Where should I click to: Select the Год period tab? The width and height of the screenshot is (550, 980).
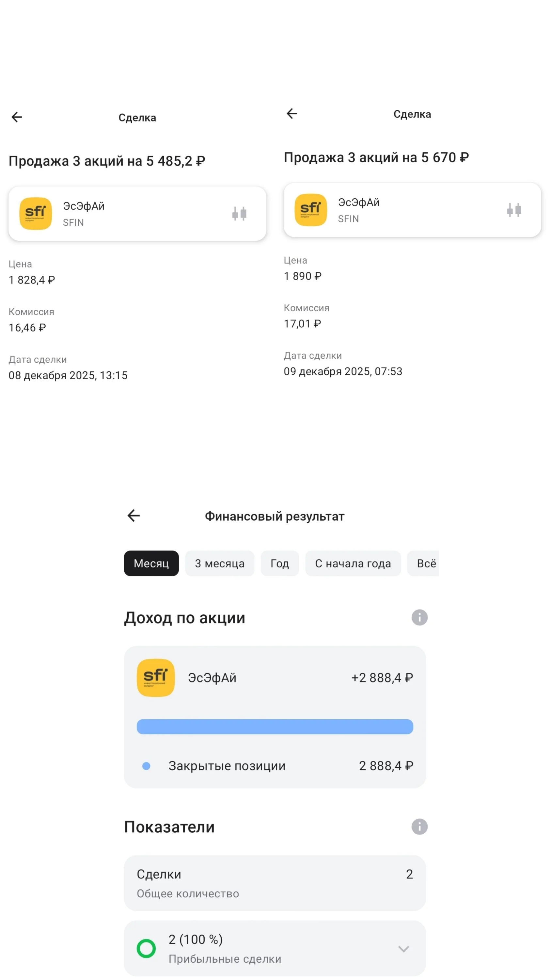click(279, 563)
